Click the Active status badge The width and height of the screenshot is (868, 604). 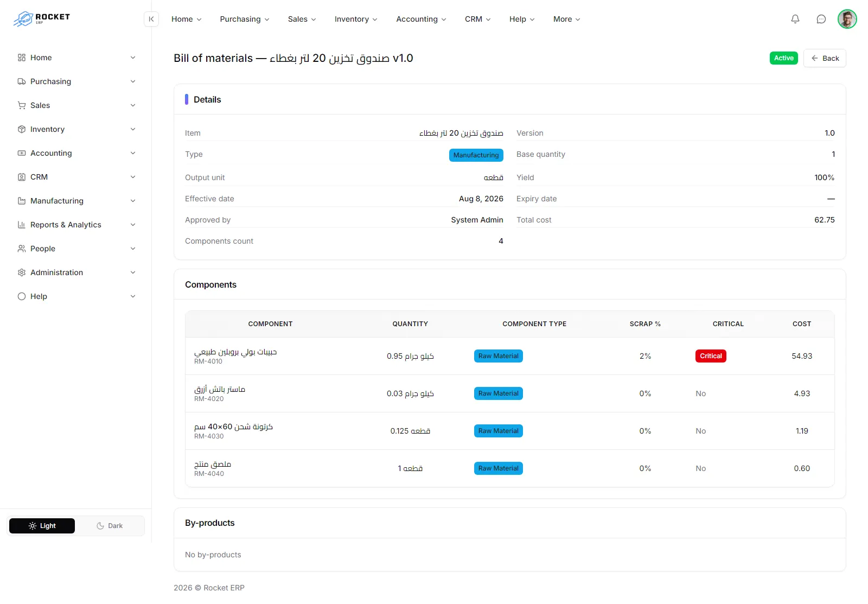[783, 58]
